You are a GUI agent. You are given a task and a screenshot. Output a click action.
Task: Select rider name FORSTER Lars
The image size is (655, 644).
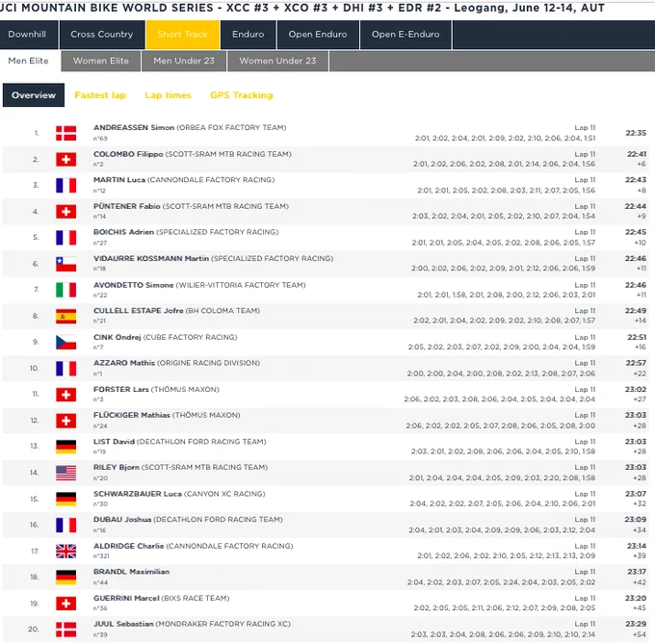121,390
